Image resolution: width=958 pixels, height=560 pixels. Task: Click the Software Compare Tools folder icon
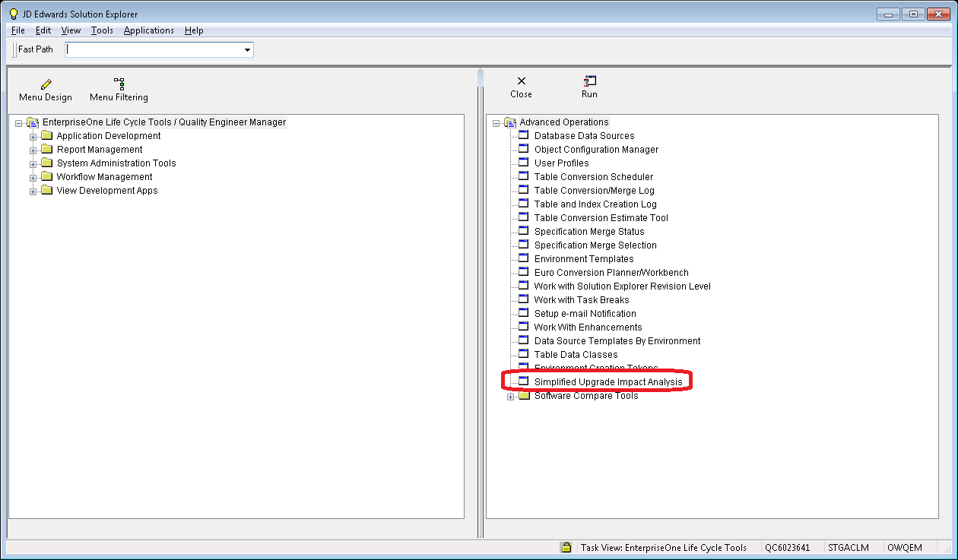tap(524, 396)
